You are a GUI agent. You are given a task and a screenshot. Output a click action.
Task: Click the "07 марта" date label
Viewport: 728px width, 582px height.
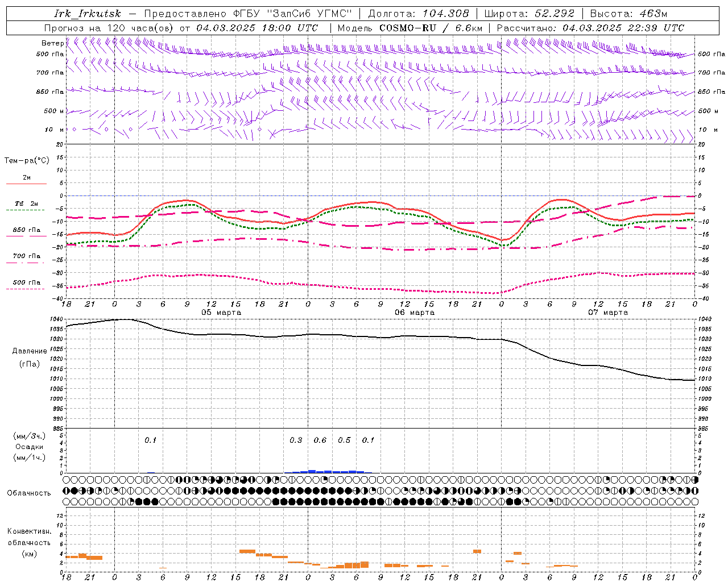coord(608,313)
